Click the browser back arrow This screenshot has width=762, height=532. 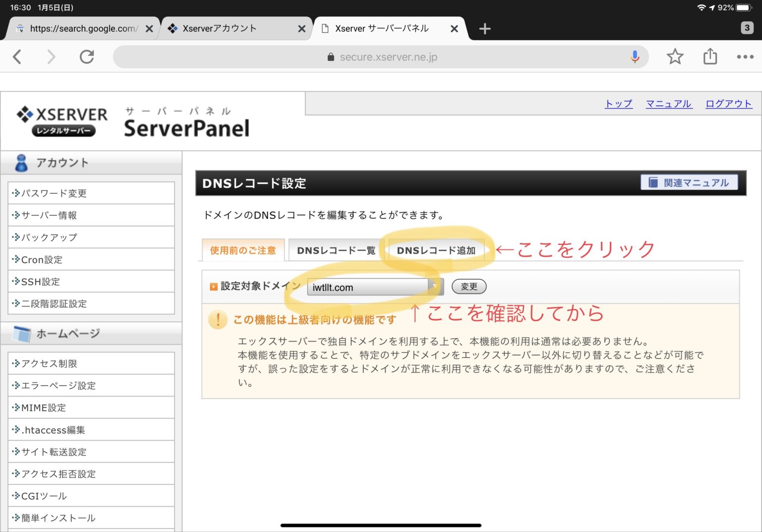17,57
